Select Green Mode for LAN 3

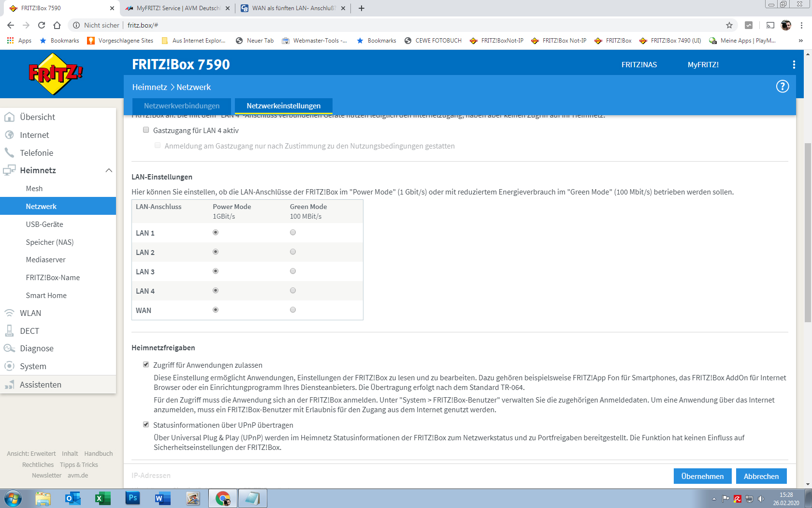293,271
